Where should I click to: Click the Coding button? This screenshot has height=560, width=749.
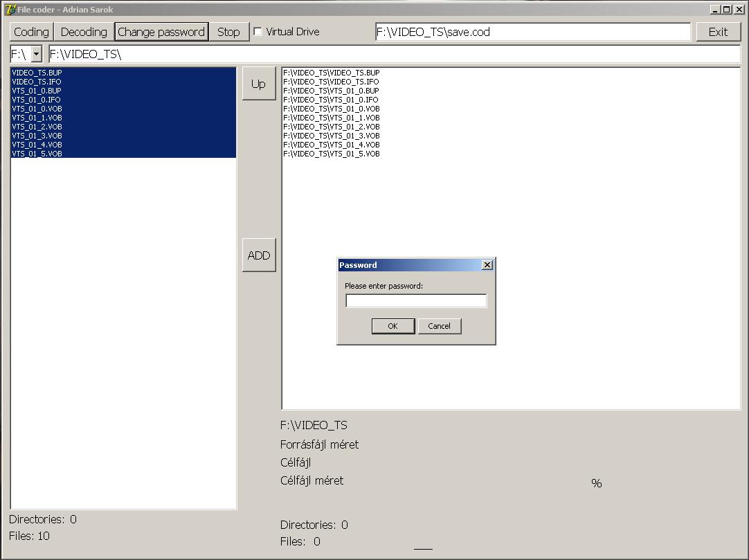32,32
